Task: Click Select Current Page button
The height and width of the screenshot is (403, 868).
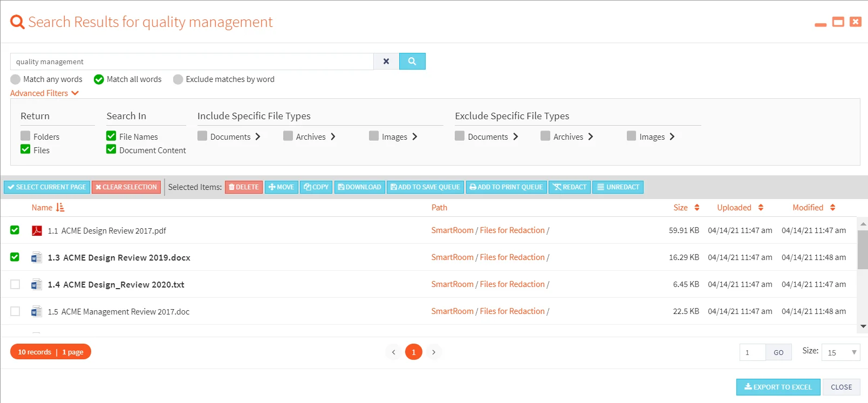Action: [47, 187]
